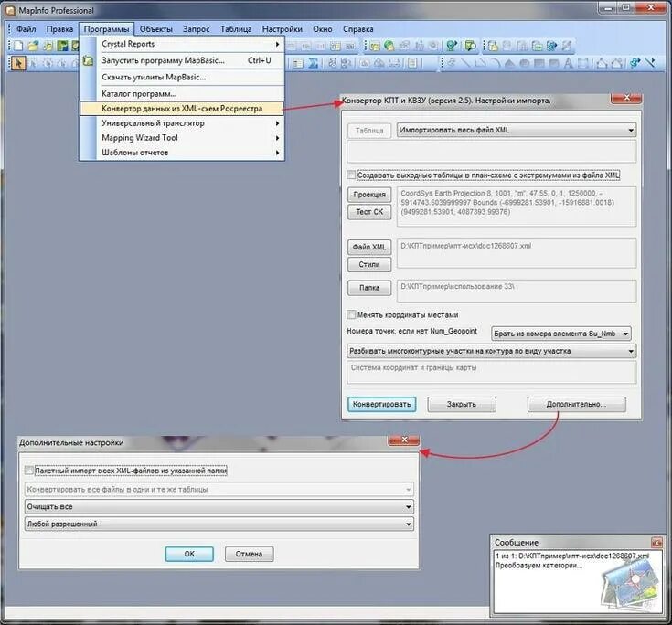Choose Каталог программ menu item
This screenshot has width=672, height=625.
pos(182,93)
